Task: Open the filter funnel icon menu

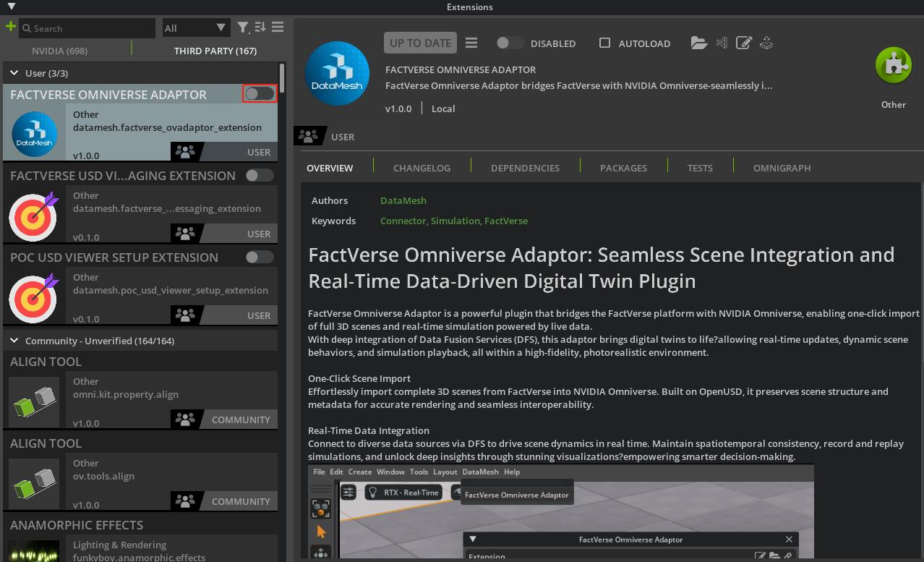Action: coord(244,27)
